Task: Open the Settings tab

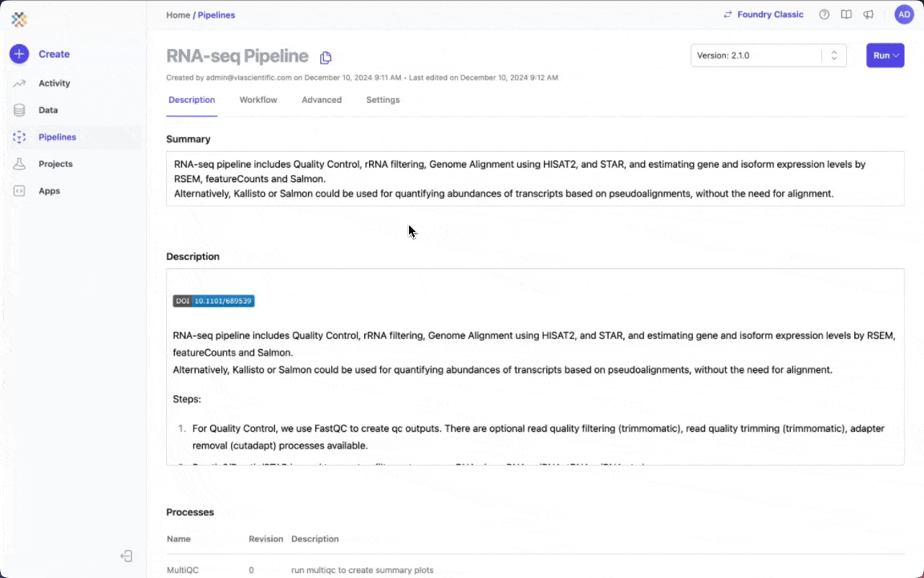Action: pyautogui.click(x=383, y=100)
